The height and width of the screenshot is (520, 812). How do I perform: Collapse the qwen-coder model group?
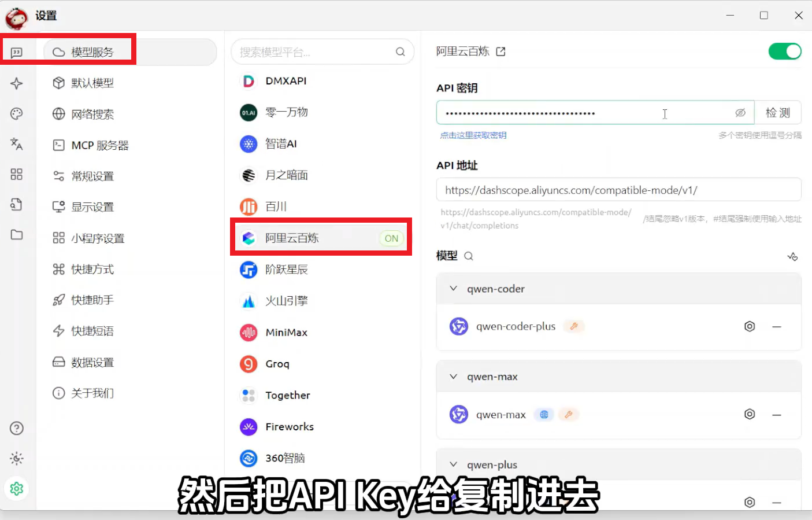pyautogui.click(x=454, y=288)
